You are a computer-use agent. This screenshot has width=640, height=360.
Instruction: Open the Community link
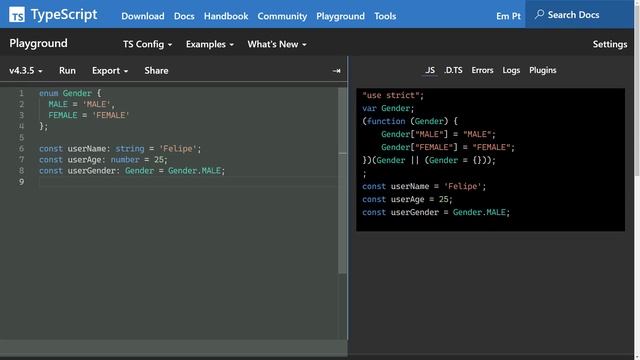[x=282, y=16]
